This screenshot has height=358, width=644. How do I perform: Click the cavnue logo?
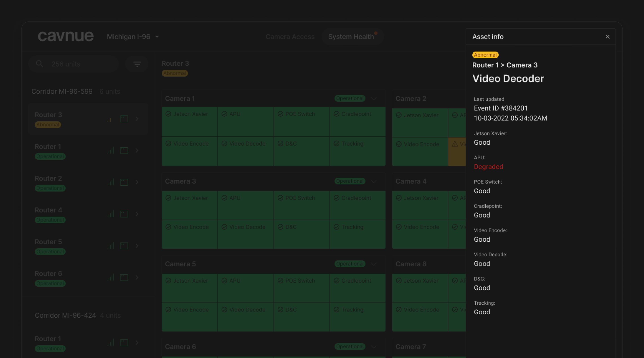pos(66,36)
